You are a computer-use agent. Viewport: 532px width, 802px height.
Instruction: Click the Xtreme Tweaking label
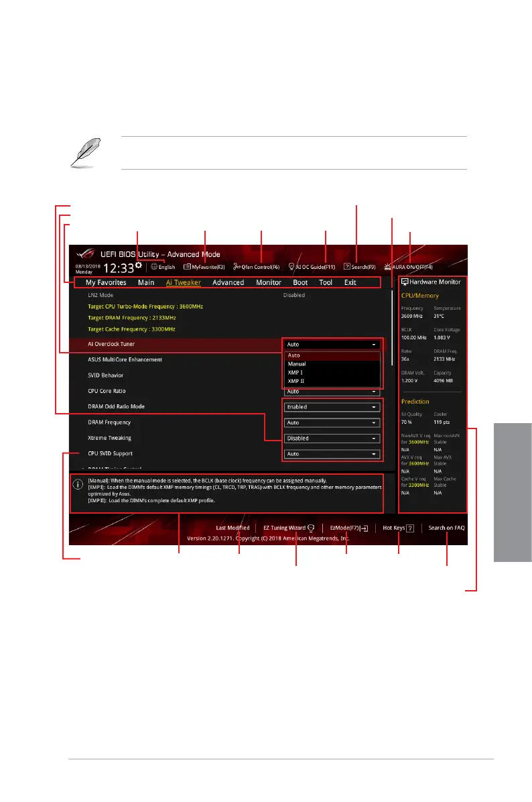point(109,439)
